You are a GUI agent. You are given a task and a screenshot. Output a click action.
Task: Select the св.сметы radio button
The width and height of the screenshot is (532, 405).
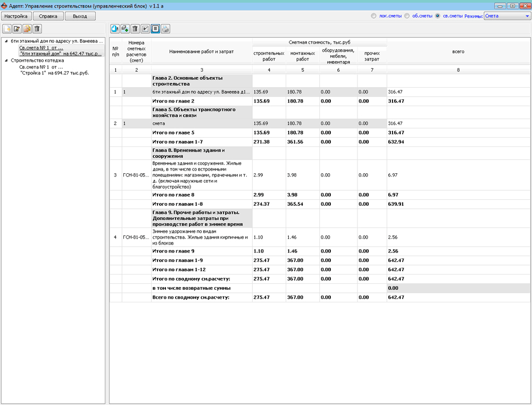pos(438,16)
